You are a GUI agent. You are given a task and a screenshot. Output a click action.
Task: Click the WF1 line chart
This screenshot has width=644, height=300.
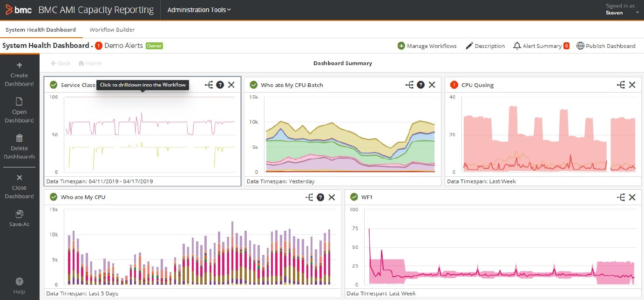pyautogui.click(x=493, y=247)
